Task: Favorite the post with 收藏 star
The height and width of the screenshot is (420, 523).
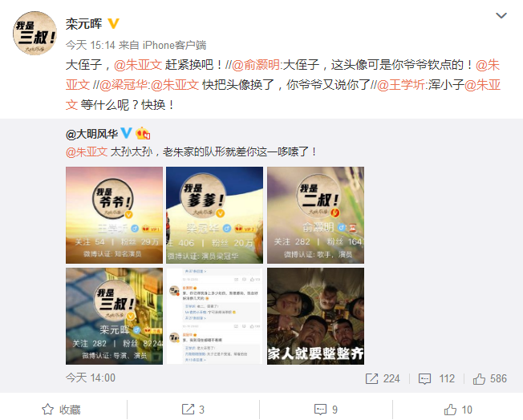Action: [62, 410]
